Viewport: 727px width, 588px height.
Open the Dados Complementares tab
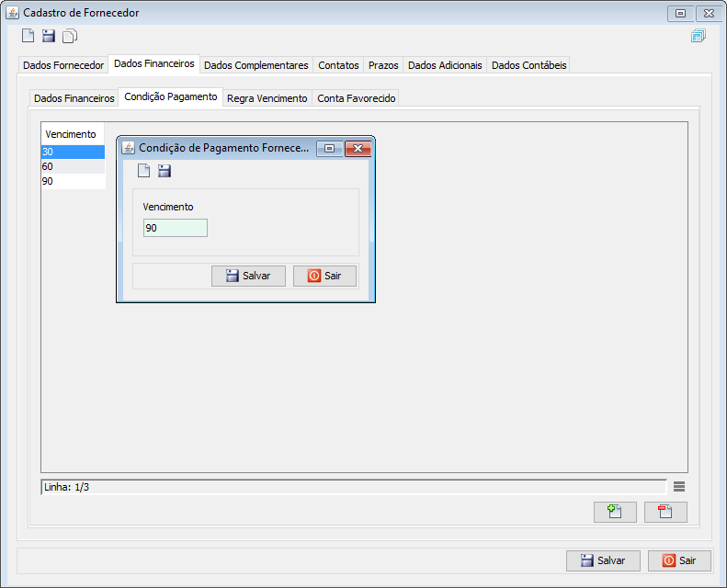pos(256,65)
